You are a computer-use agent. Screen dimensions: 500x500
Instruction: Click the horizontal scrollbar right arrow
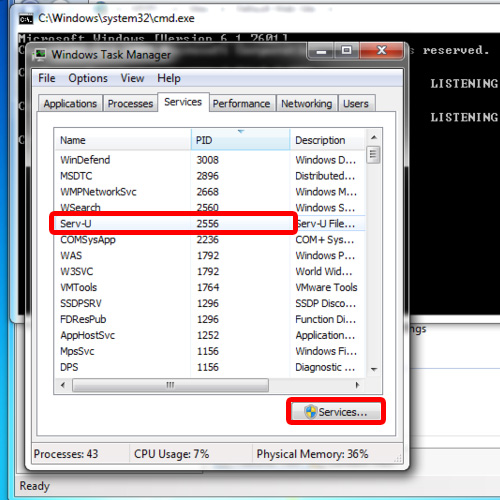(x=357, y=385)
